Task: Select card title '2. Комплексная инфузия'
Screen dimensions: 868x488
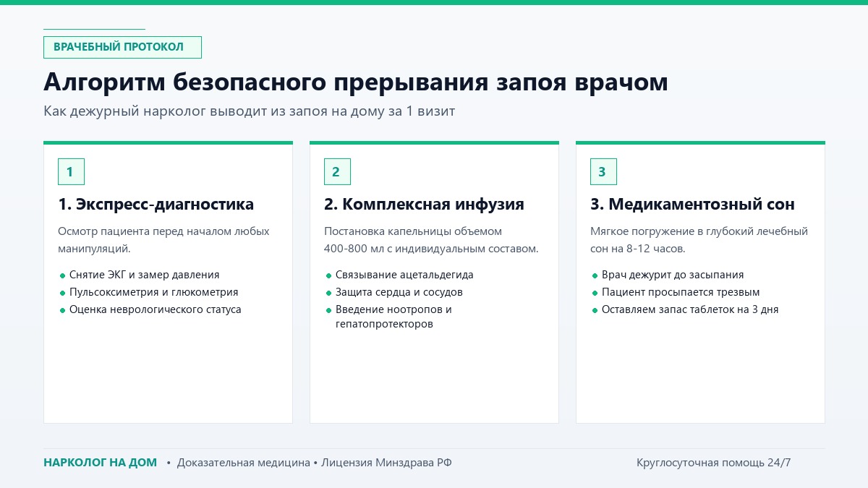Action: [x=425, y=205]
